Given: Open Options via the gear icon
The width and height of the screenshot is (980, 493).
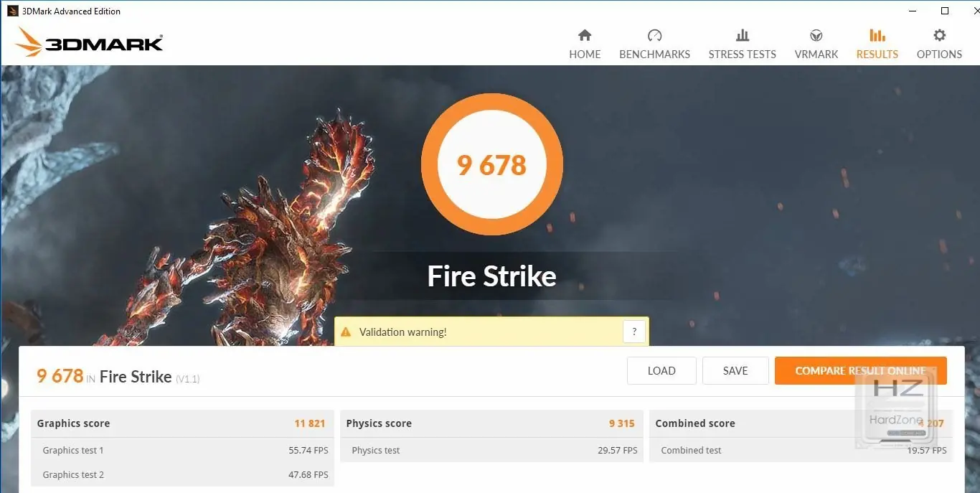Looking at the screenshot, I should pyautogui.click(x=939, y=35).
